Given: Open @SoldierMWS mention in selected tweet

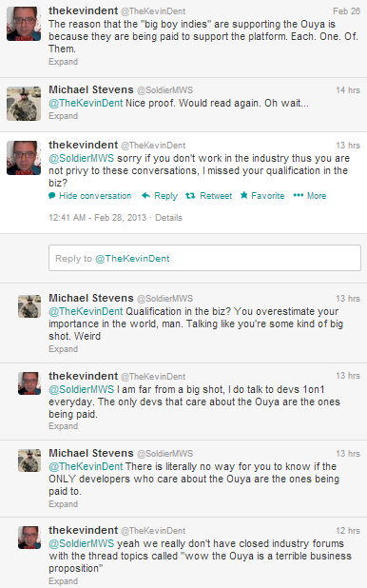Looking at the screenshot, I should coord(82,158).
